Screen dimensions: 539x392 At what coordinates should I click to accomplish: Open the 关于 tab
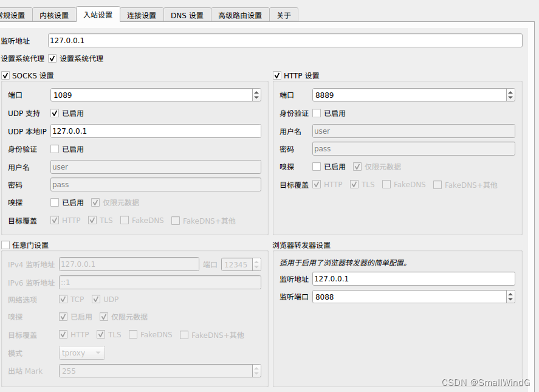(284, 15)
